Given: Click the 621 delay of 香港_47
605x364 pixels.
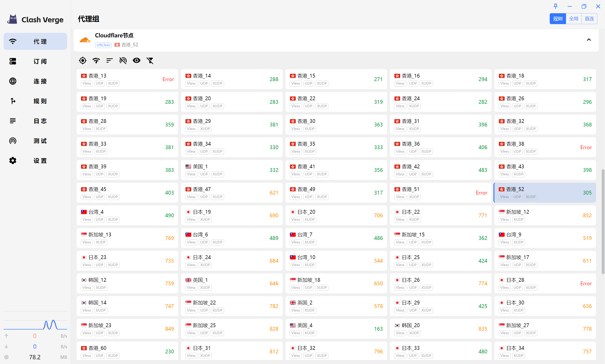Looking at the screenshot, I should tap(274, 193).
